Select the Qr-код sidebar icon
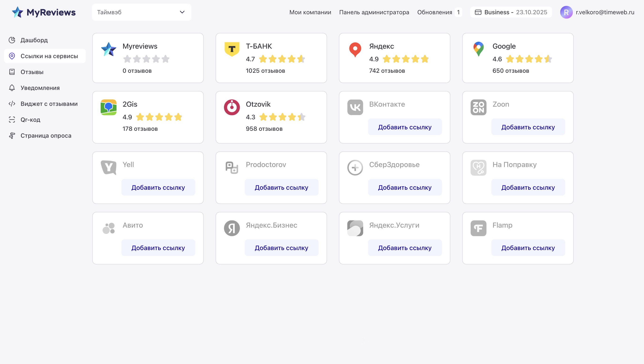 (11, 120)
